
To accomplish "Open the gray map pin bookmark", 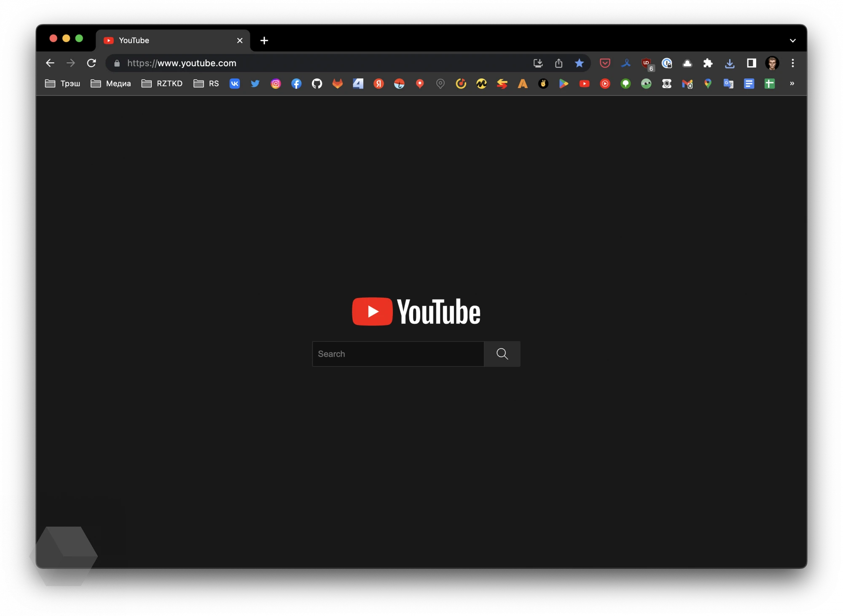I will (x=440, y=83).
